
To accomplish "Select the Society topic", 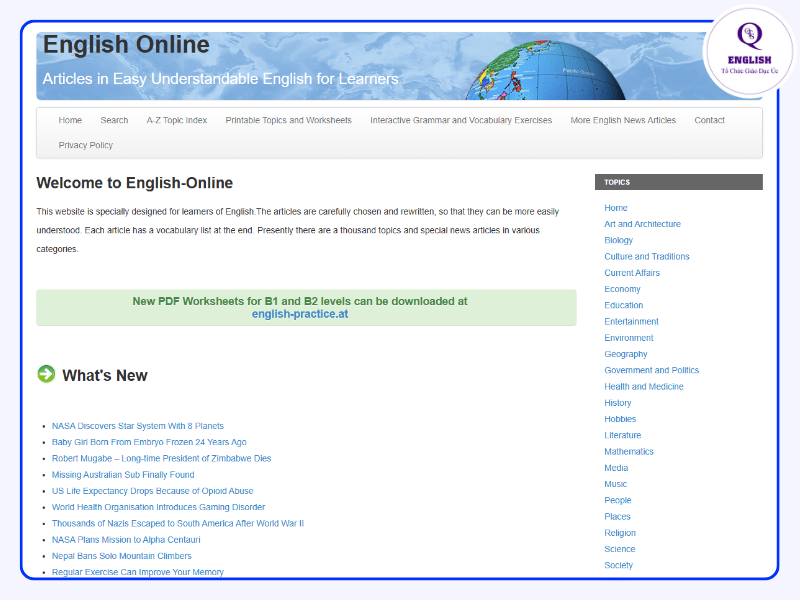I will [619, 565].
